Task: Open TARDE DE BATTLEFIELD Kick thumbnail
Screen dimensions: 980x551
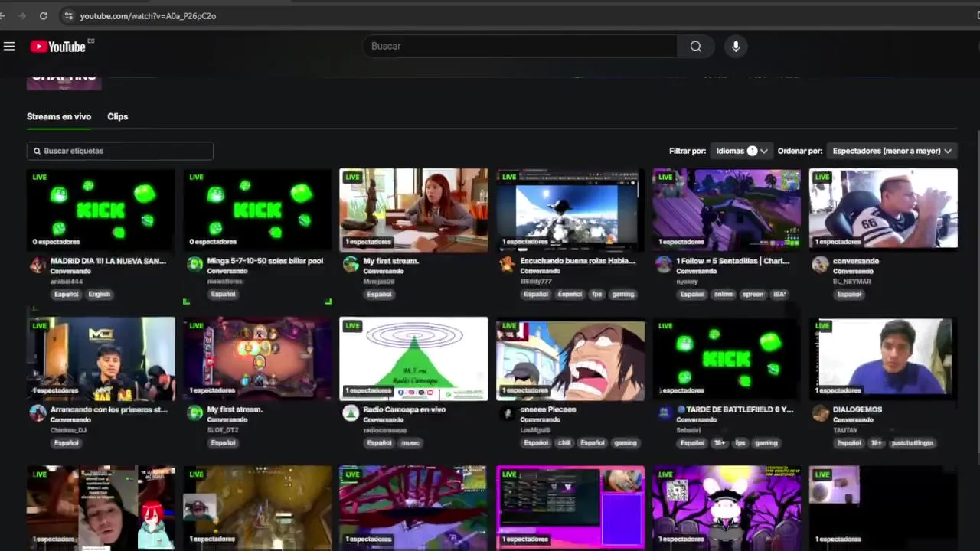Action: click(x=727, y=358)
